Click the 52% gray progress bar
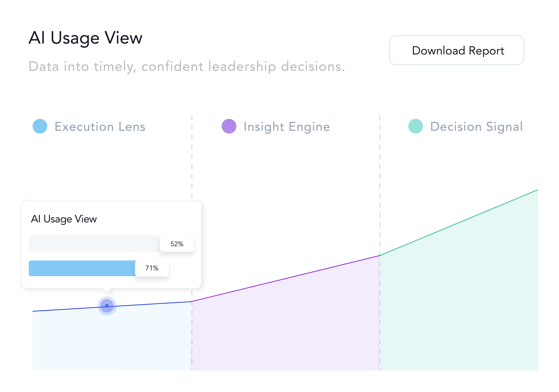This screenshot has width=559, height=392. pyautogui.click(x=94, y=244)
